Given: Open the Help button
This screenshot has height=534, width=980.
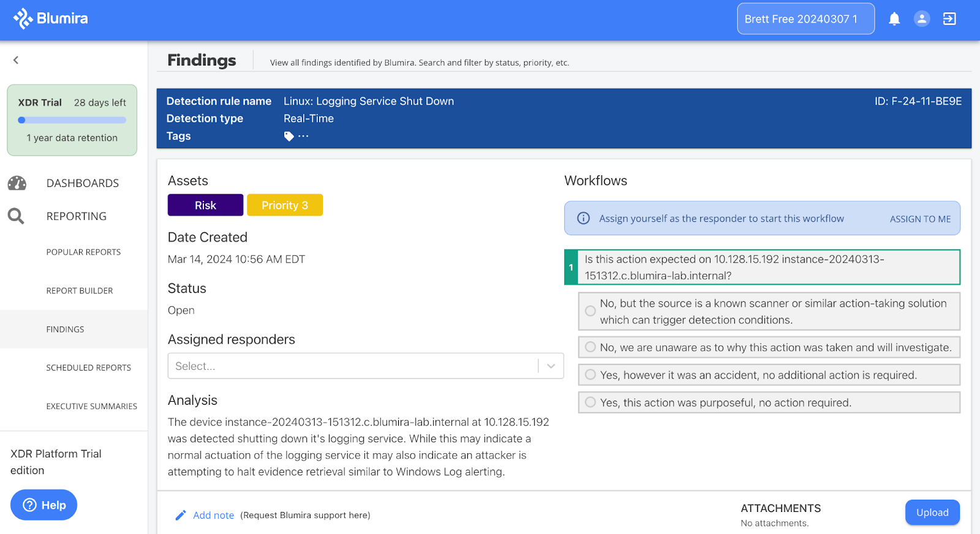Looking at the screenshot, I should 44,505.
